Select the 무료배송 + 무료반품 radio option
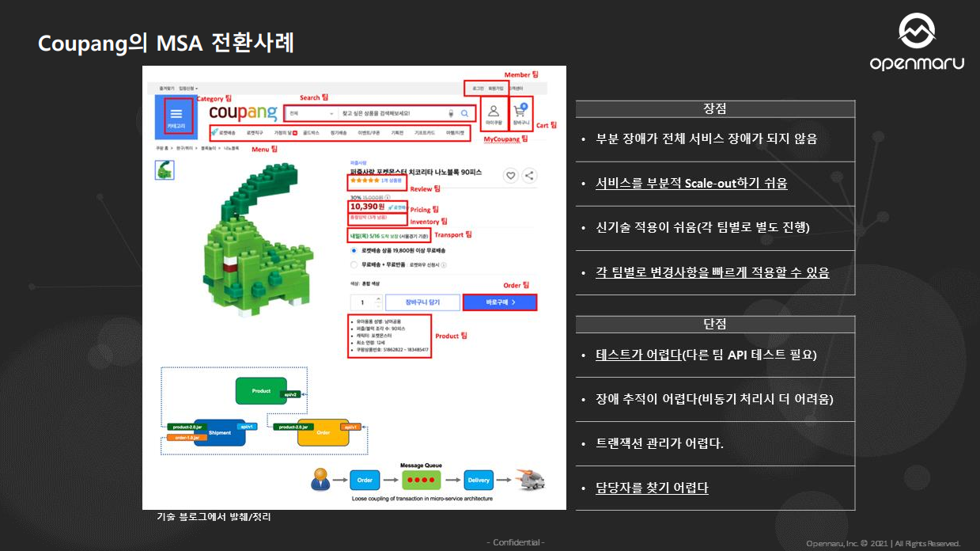Screen dimensions: 980x551 click(354, 265)
